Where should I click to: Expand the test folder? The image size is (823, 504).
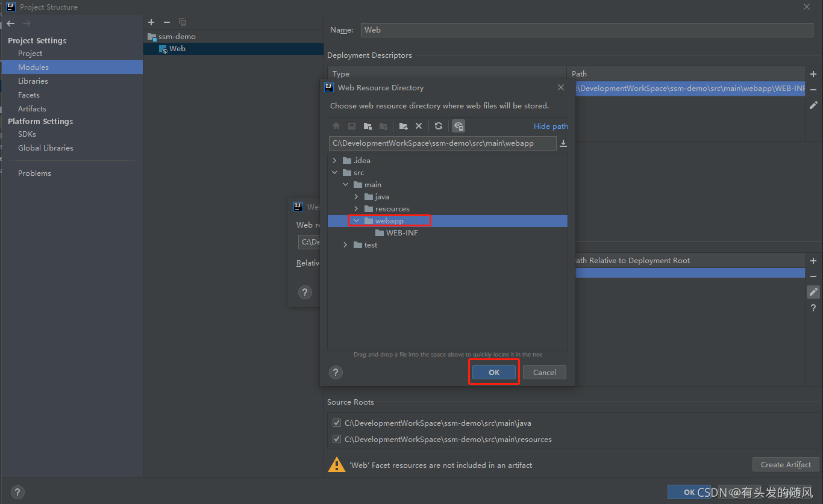(346, 245)
